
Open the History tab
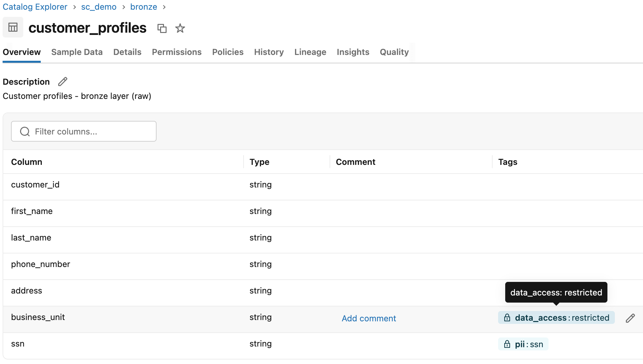point(268,52)
